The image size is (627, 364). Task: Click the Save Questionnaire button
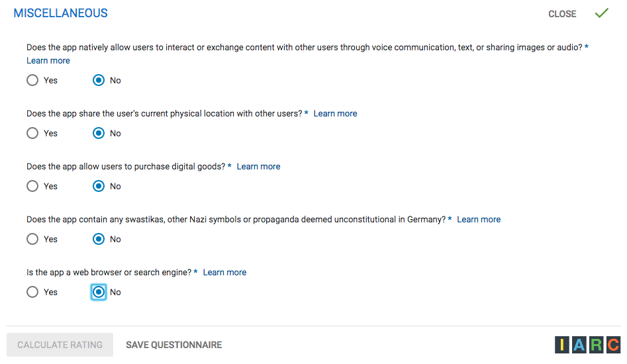[173, 345]
